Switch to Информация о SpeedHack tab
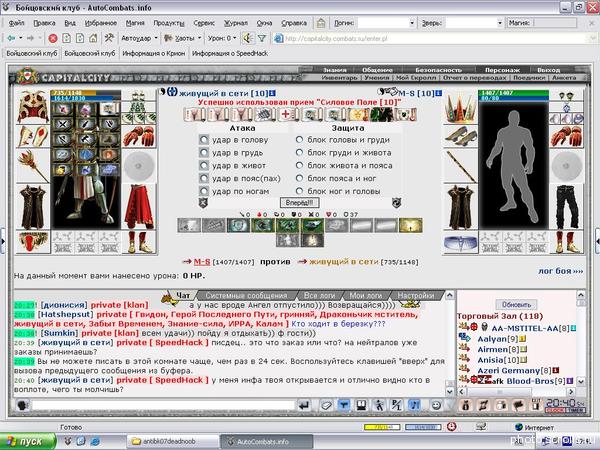The image size is (600, 450). (x=230, y=54)
